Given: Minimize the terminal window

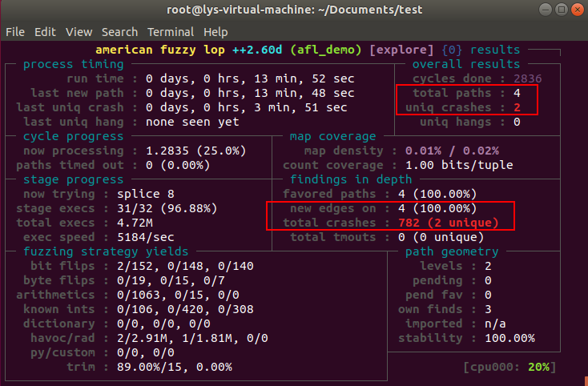Looking at the screenshot, I should click(546, 10).
